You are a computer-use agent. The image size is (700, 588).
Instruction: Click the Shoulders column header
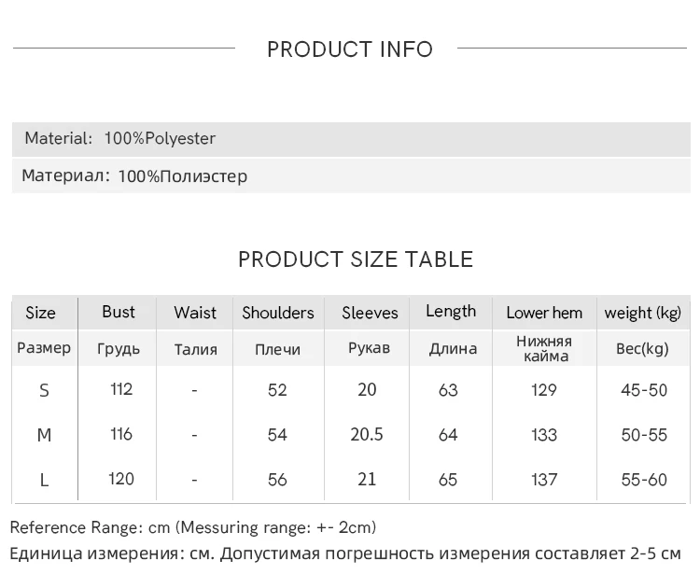tap(278, 313)
